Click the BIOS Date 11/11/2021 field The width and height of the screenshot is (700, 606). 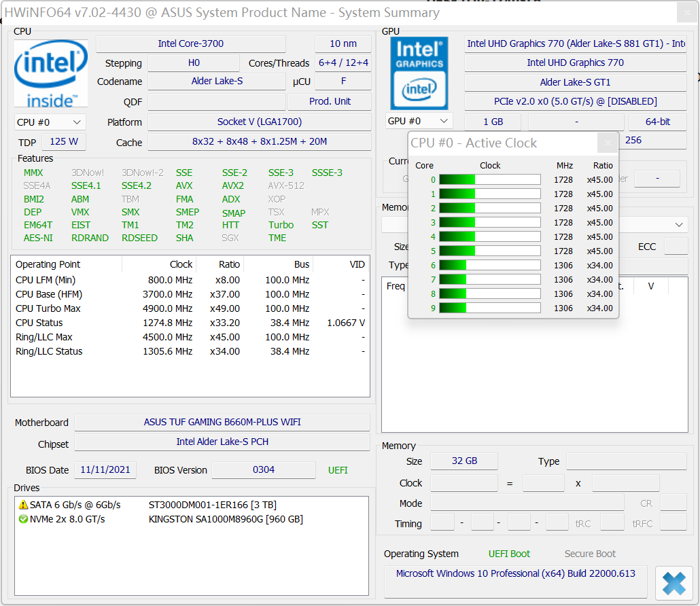click(105, 470)
